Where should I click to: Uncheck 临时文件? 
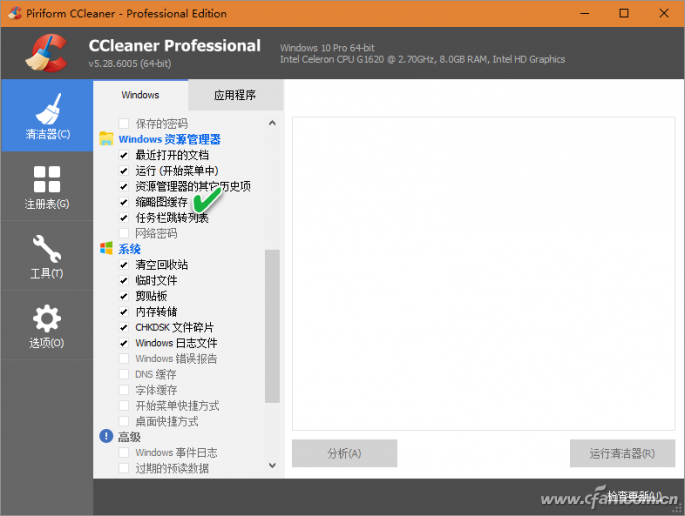(124, 281)
